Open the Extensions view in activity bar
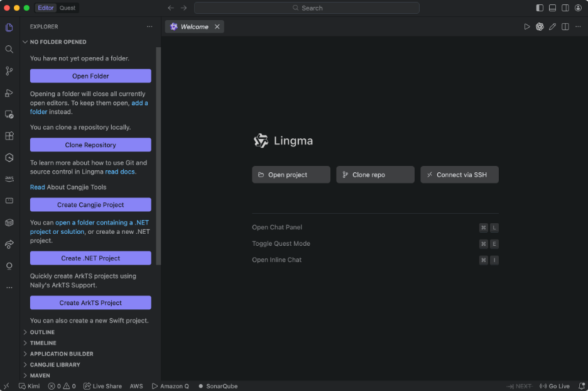This screenshot has height=391, width=588. click(x=9, y=136)
